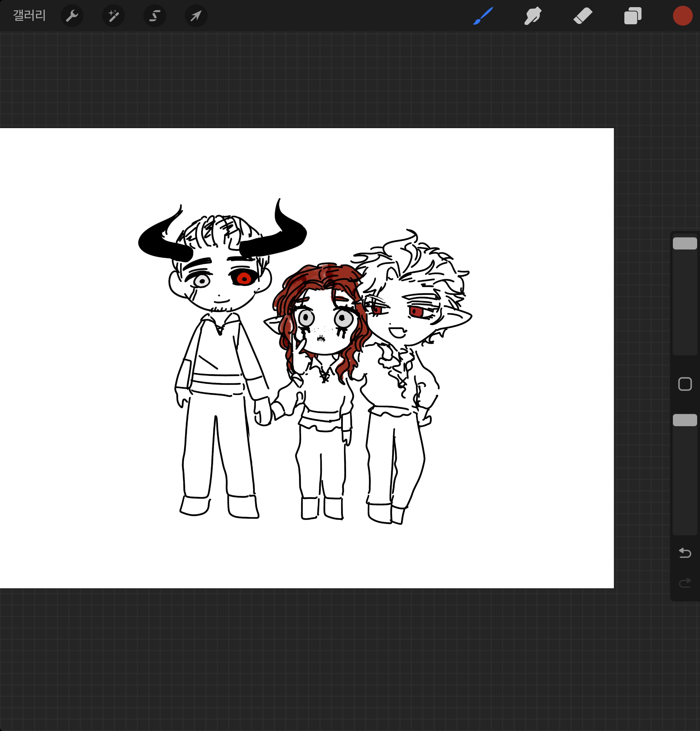
Task: Select the Eraser tool
Action: 583,16
